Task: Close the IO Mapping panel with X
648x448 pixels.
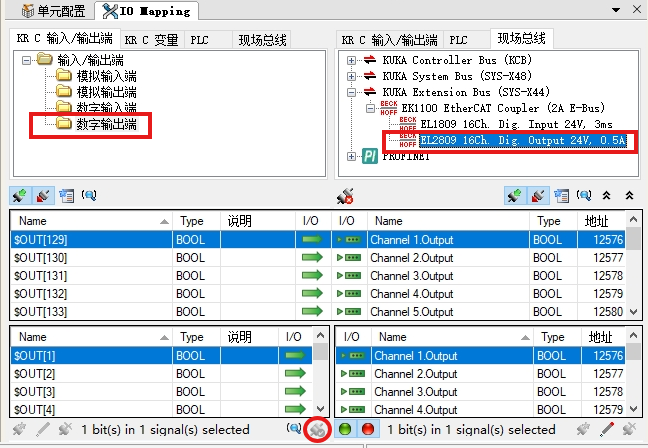Action: 637,10
